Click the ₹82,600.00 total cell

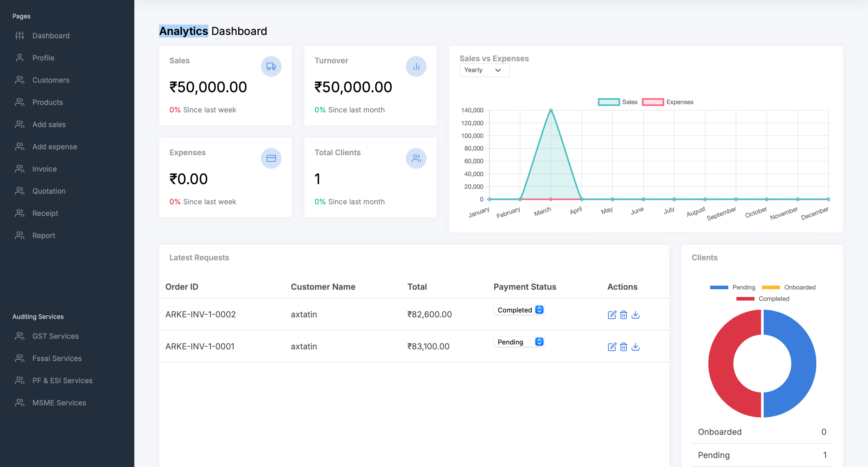click(429, 314)
